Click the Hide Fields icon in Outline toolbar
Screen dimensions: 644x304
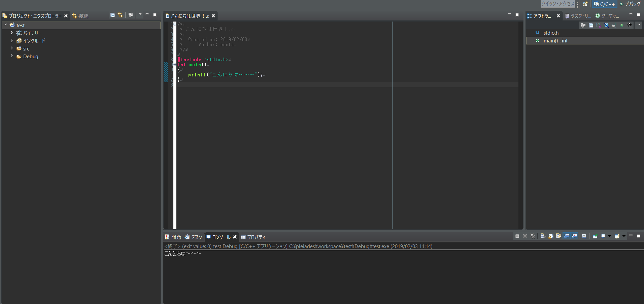pyautogui.click(x=606, y=25)
